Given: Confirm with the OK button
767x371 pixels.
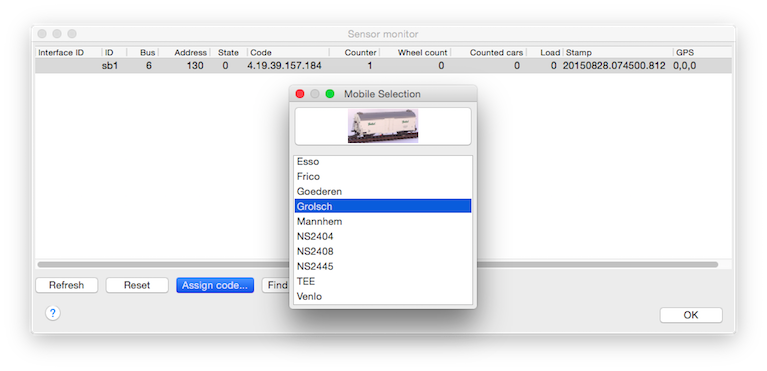Looking at the screenshot, I should click(691, 315).
